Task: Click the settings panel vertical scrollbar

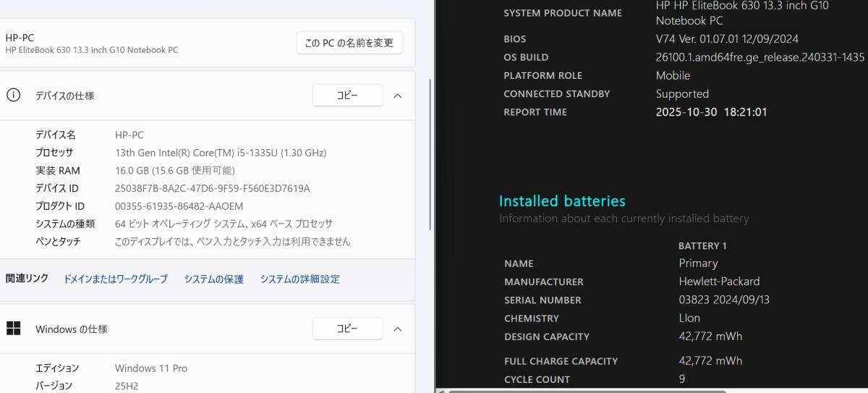Action: [x=431, y=145]
